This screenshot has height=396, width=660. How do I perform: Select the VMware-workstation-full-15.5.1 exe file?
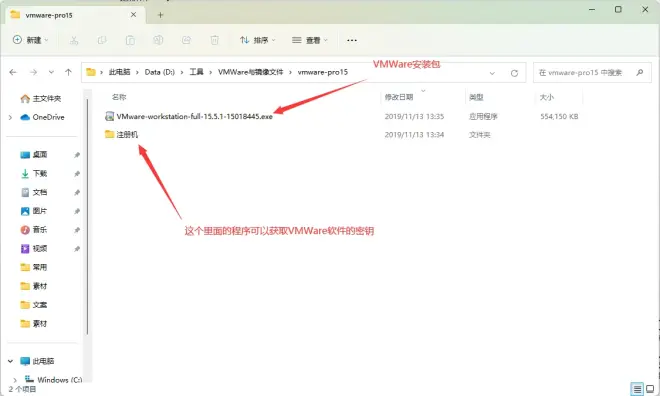(194, 117)
